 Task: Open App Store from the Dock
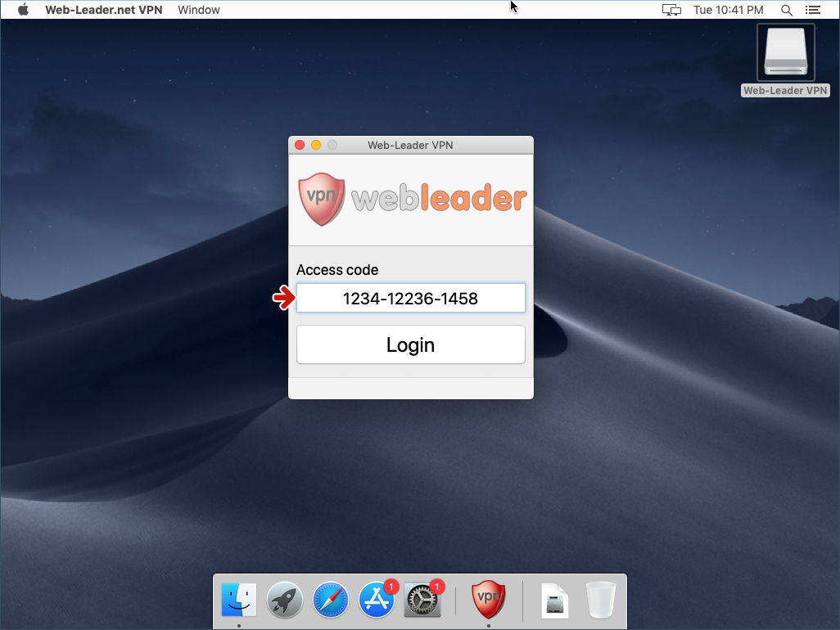click(x=377, y=600)
